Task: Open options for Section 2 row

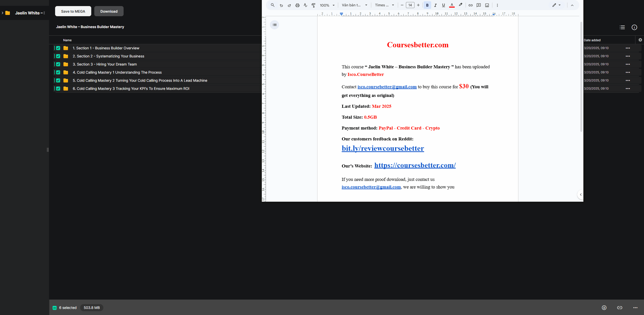Action: (628, 56)
